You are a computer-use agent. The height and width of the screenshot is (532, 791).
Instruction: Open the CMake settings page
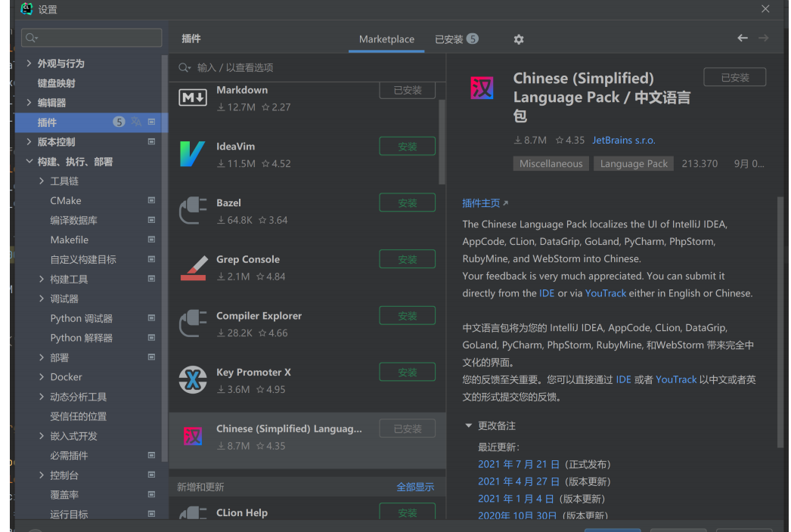66,200
